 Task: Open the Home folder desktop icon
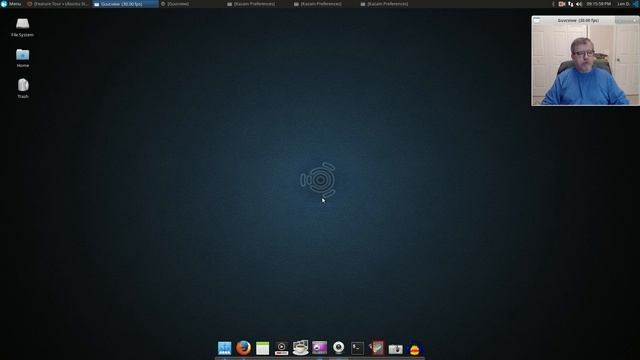[22, 58]
